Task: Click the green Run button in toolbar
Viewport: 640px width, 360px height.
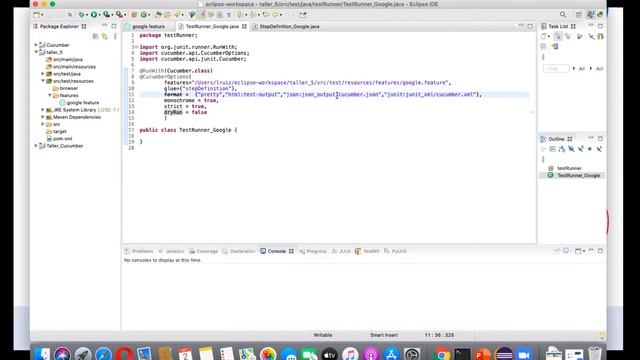Action: point(94,15)
